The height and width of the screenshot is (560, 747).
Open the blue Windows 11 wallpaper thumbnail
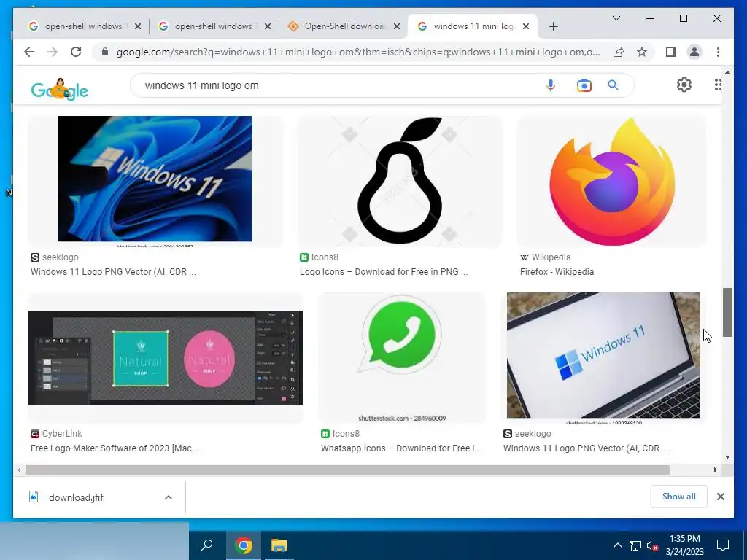pyautogui.click(x=155, y=181)
